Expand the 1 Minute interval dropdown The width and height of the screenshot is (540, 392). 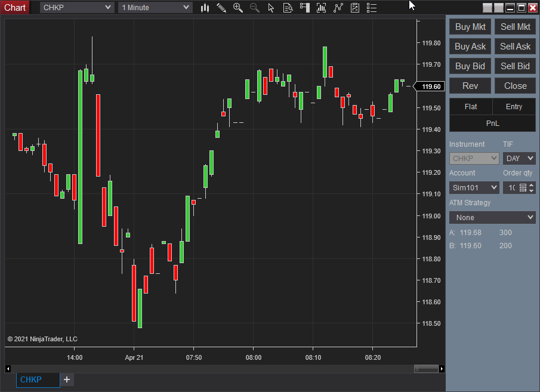coord(155,7)
